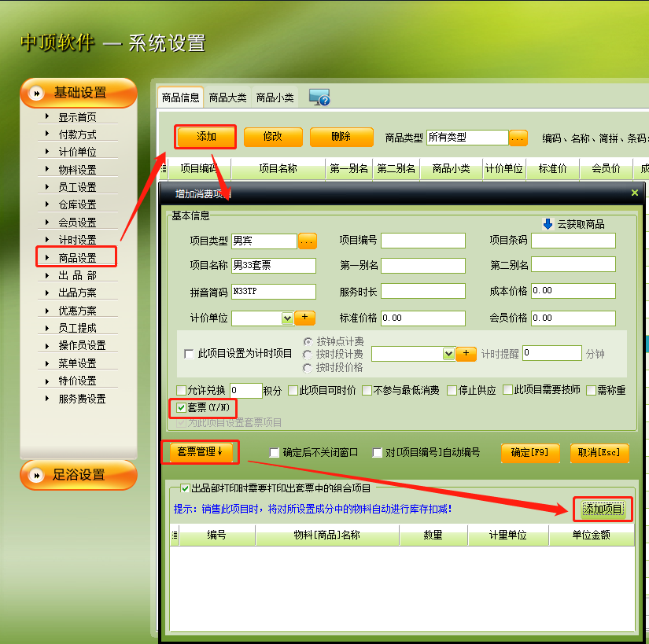Viewport: 649px width, 644px height.
Task: Open 特价设置 sidebar entry
Action: pyautogui.click(x=77, y=381)
